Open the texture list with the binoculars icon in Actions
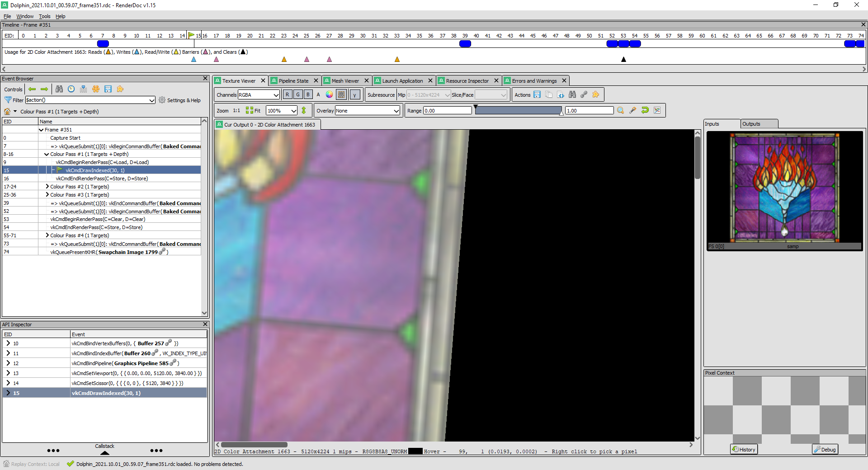 572,94
